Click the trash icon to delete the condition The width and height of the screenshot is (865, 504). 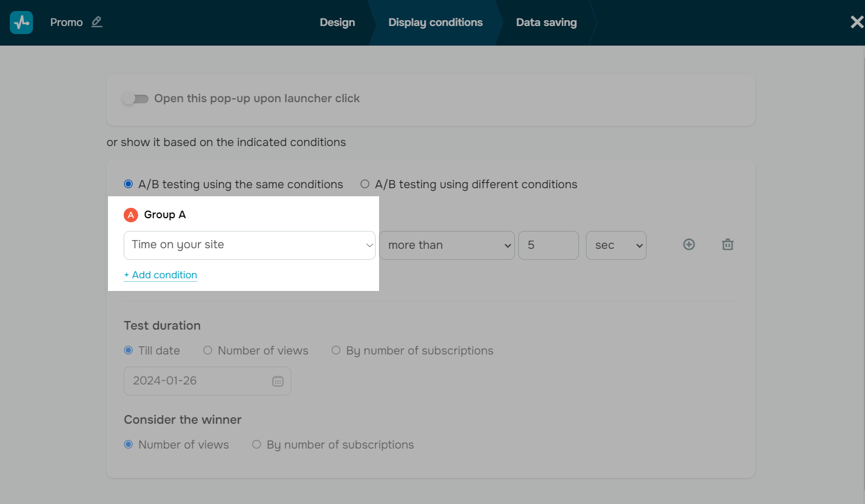pos(727,244)
